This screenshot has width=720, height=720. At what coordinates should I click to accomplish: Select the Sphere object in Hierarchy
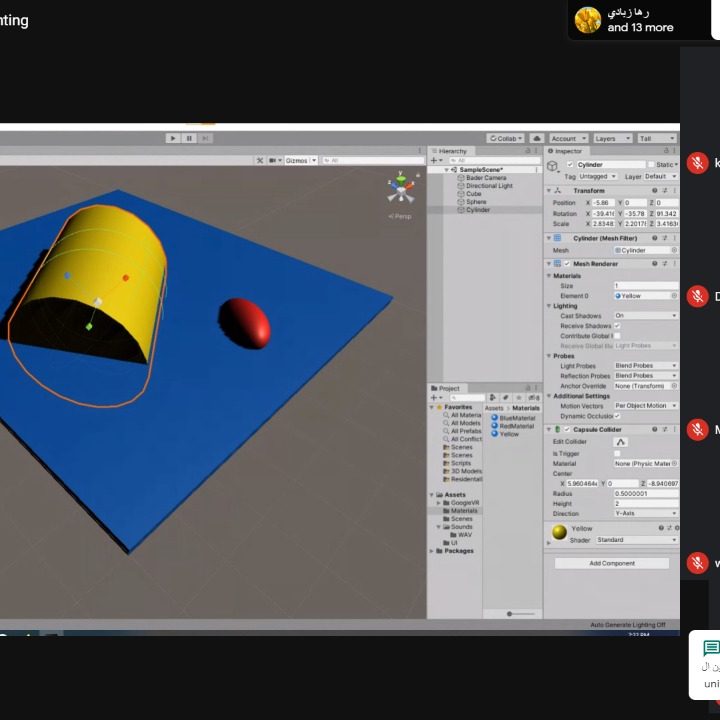[475, 202]
